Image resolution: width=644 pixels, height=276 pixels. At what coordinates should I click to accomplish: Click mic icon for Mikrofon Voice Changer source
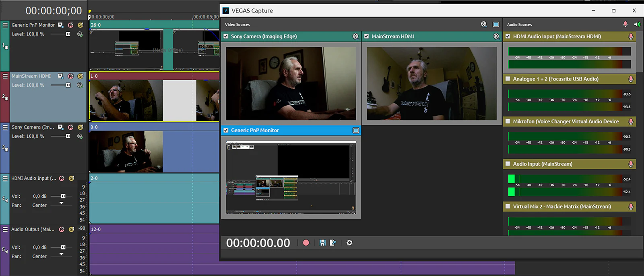coord(631,121)
